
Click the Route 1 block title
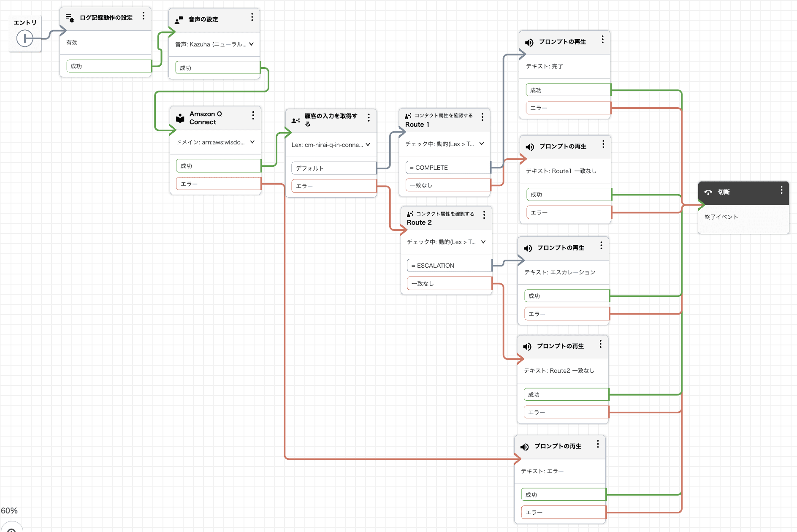(417, 125)
